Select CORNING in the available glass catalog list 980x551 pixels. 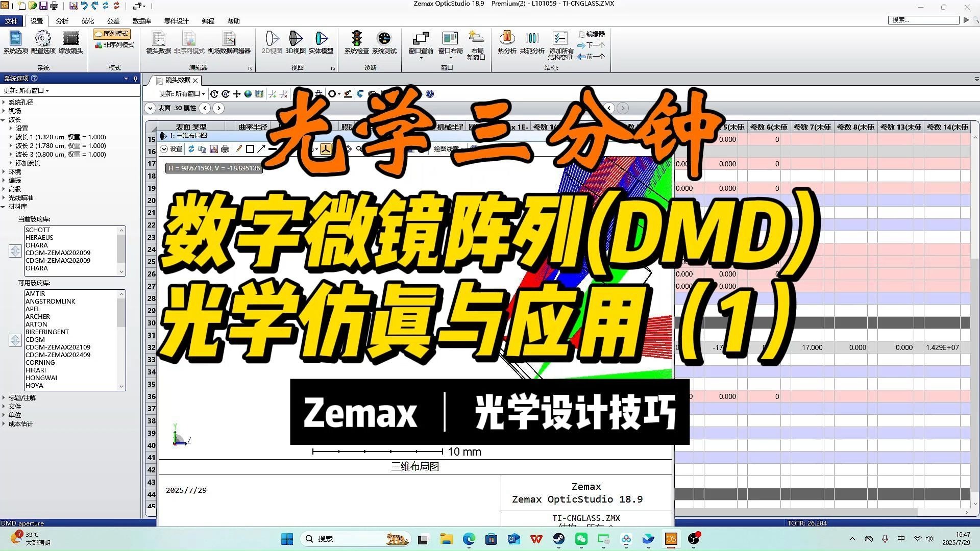[40, 362]
